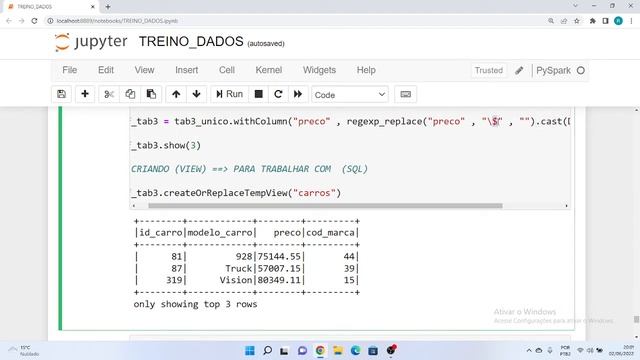
Task: Click the _tab3.show(3) code line
Action: pyautogui.click(x=166, y=145)
